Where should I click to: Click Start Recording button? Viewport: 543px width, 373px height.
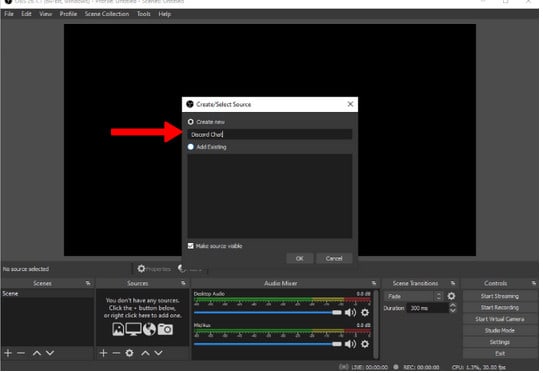(x=500, y=308)
